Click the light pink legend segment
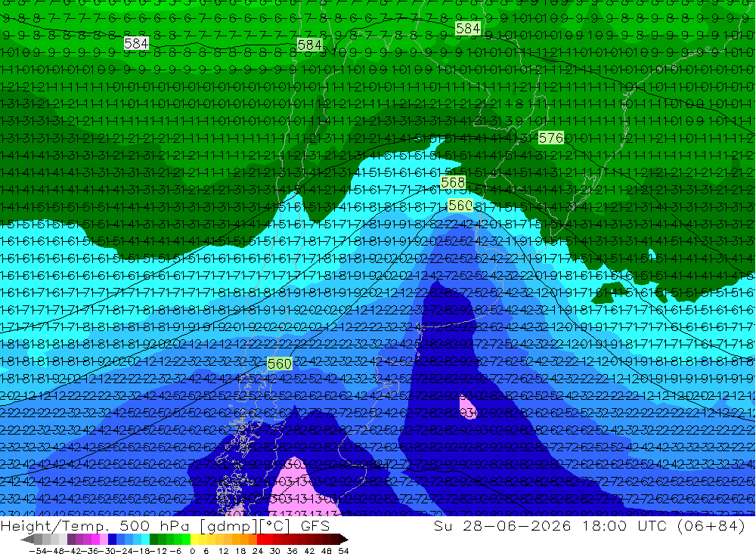756x554 pixels. [x=104, y=540]
